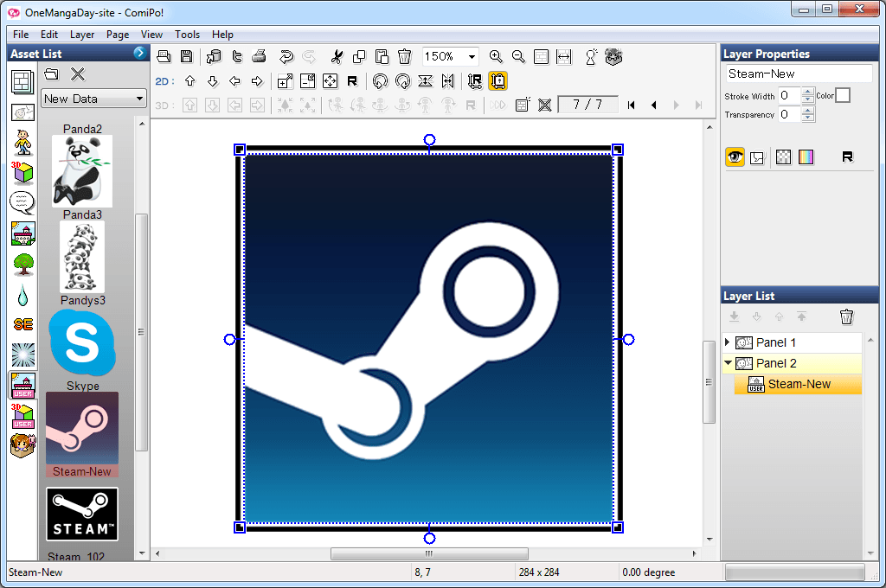The image size is (886, 588).
Task: Open the Page menu
Action: pyautogui.click(x=118, y=35)
